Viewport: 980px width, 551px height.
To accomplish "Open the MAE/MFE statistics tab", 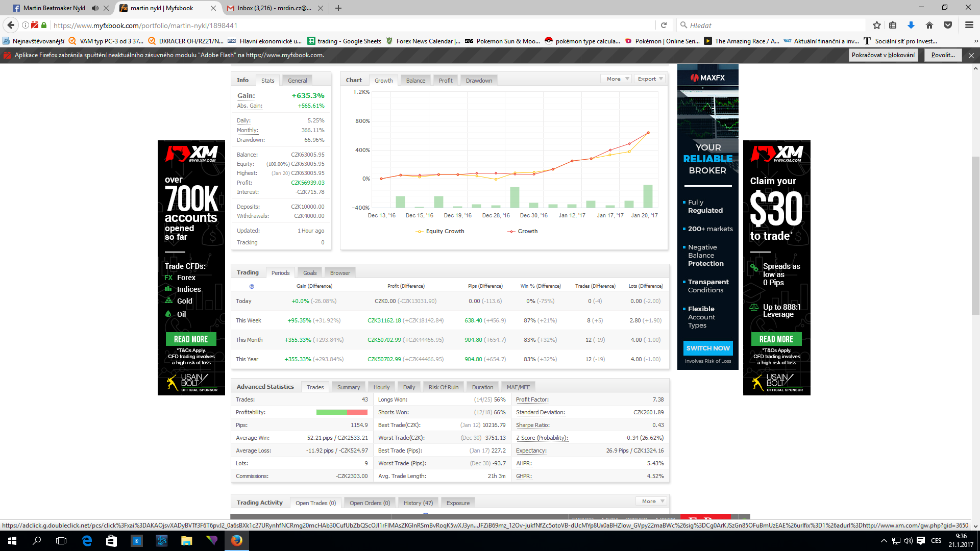I will tap(518, 387).
